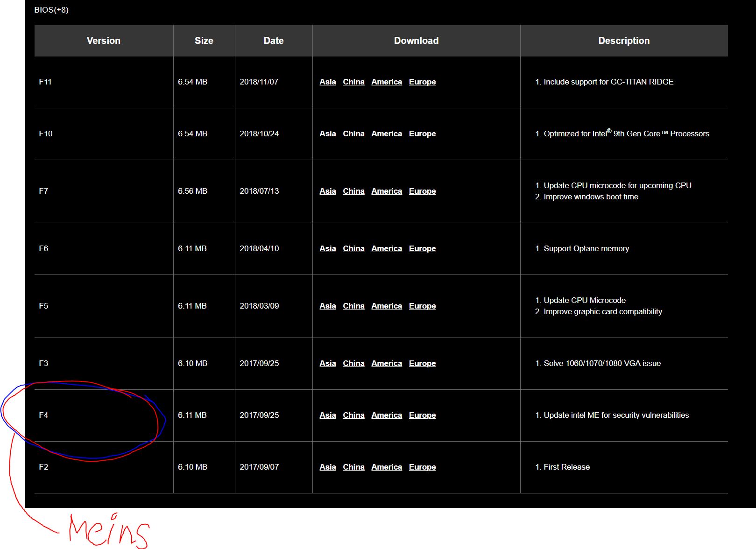Download F10 BIOS from America server
This screenshot has width=756, height=549.
(387, 134)
